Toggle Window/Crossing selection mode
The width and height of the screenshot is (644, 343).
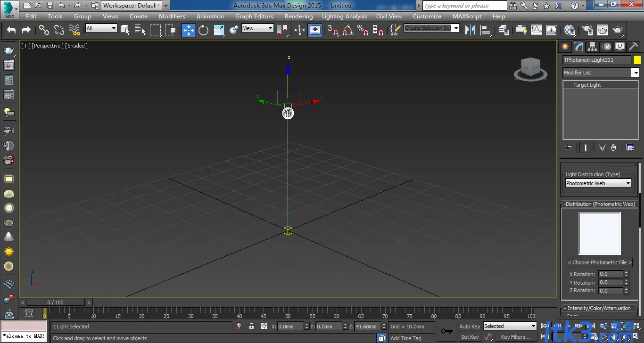[x=170, y=30]
